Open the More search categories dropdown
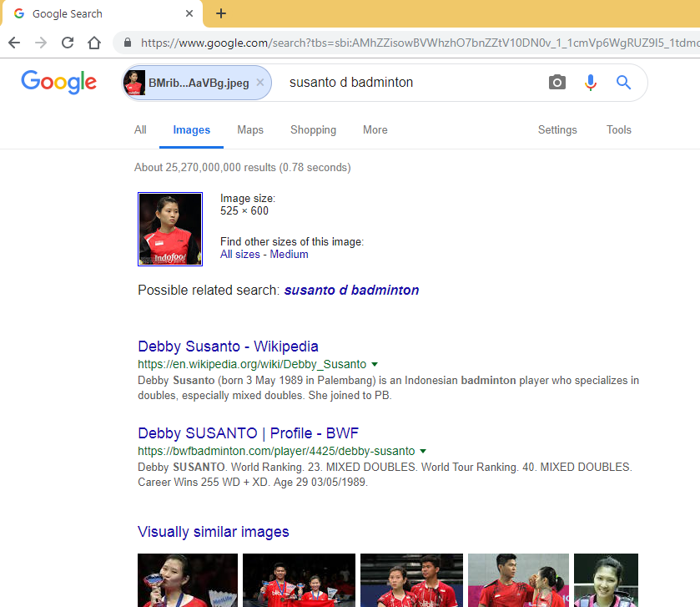 [375, 129]
